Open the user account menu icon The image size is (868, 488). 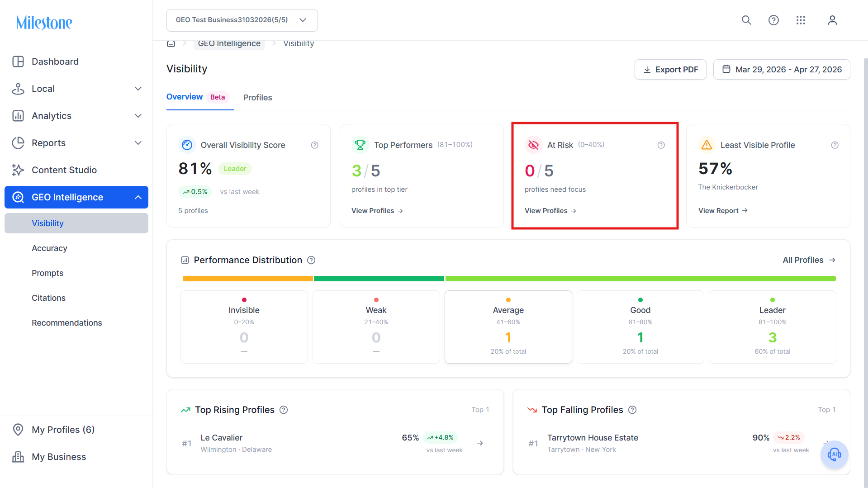832,20
